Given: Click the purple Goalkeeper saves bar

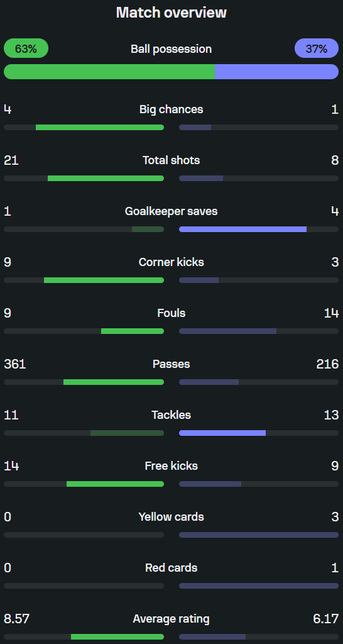Looking at the screenshot, I should click(x=243, y=229).
